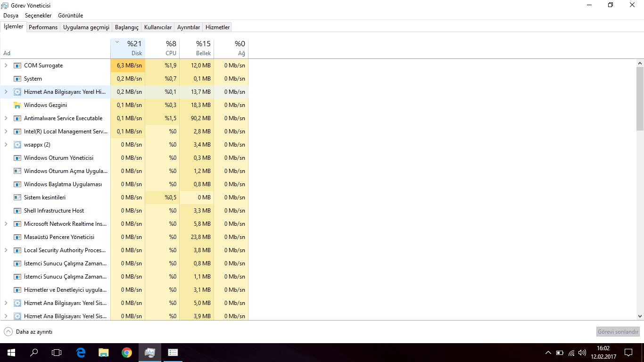
Task: Select the Windows Gezgini process name
Action: [45, 105]
